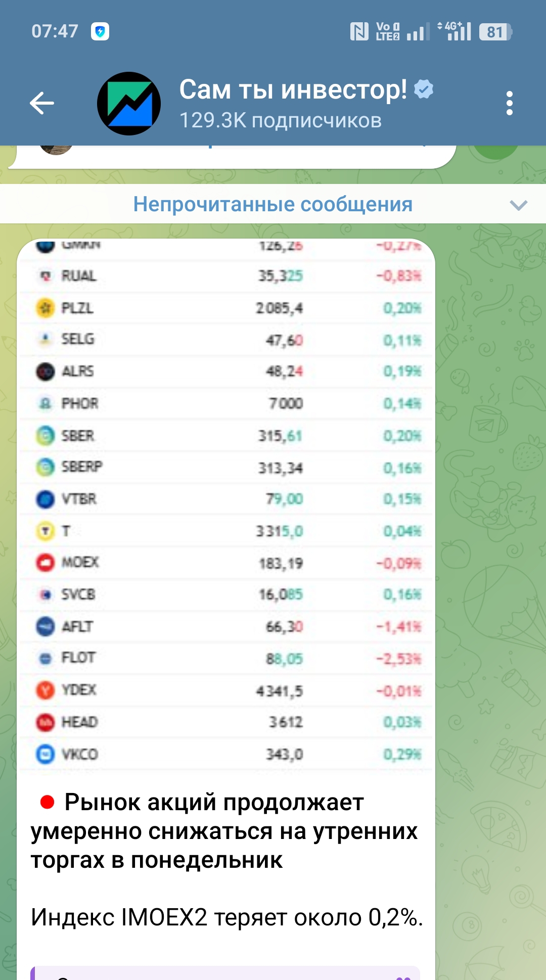Tap the green circular button at top right
Image resolution: width=546 pixels, height=980 pixels.
[x=495, y=151]
